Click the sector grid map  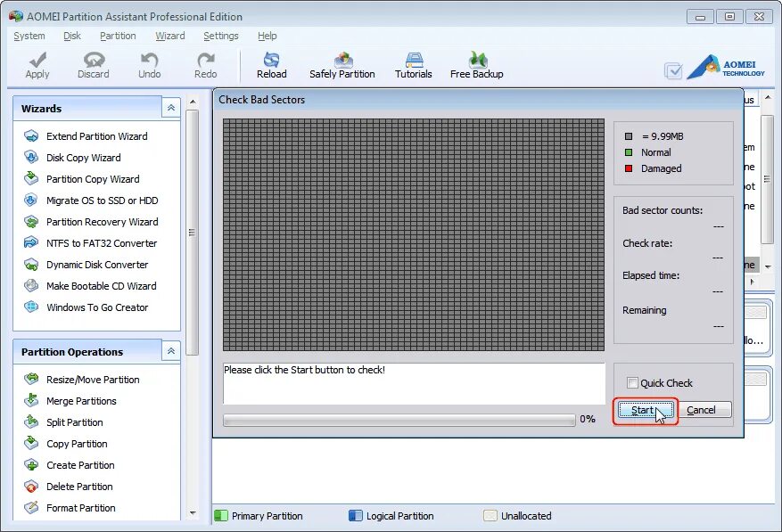click(x=414, y=235)
